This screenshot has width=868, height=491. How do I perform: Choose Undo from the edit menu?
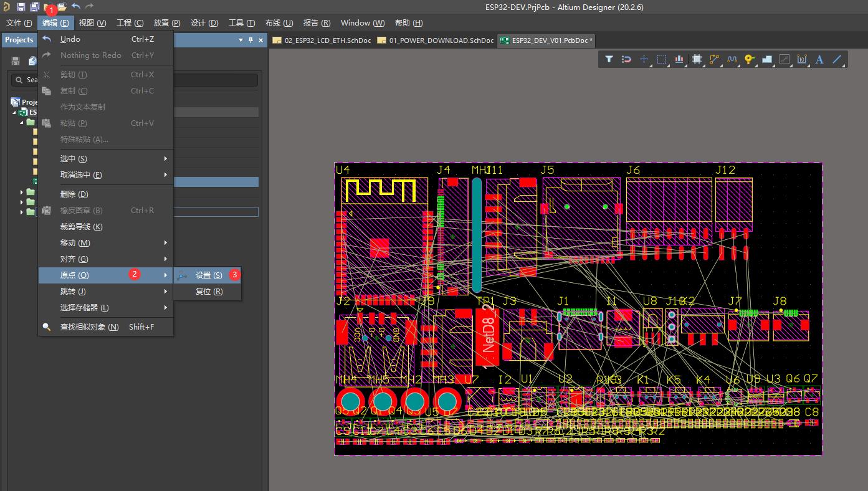pyautogui.click(x=106, y=39)
